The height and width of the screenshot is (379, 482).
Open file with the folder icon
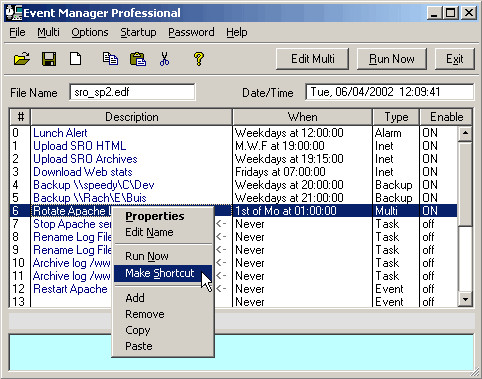click(22, 59)
